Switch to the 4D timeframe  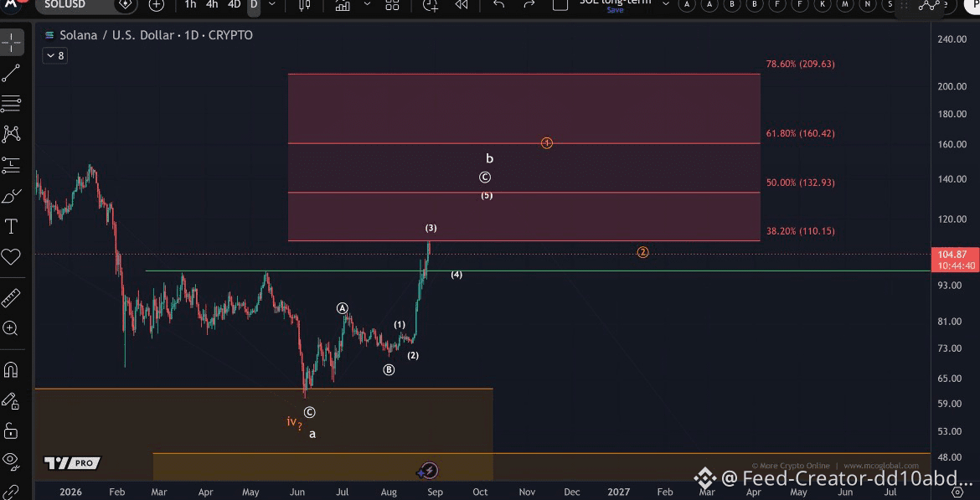[234, 4]
